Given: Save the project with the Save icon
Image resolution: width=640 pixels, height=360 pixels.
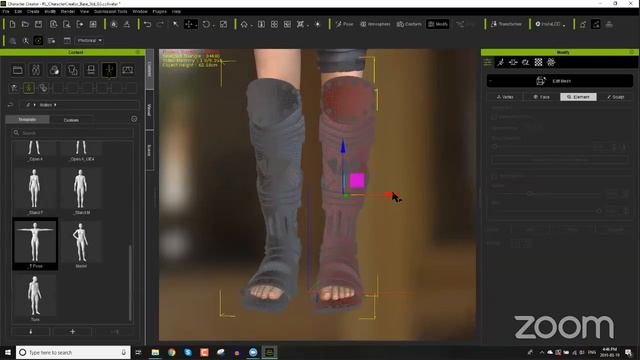Looking at the screenshot, I should (38, 24).
